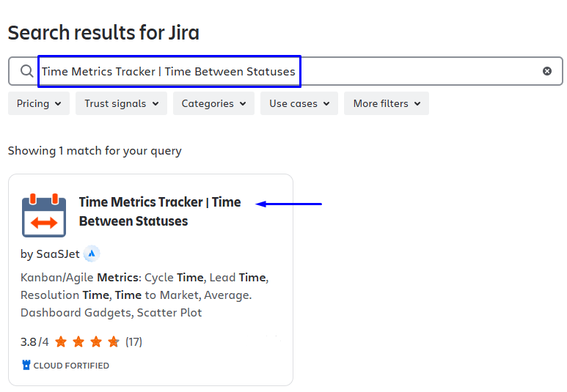Expand the Use cases filter
The image size is (567, 392).
coord(299,103)
